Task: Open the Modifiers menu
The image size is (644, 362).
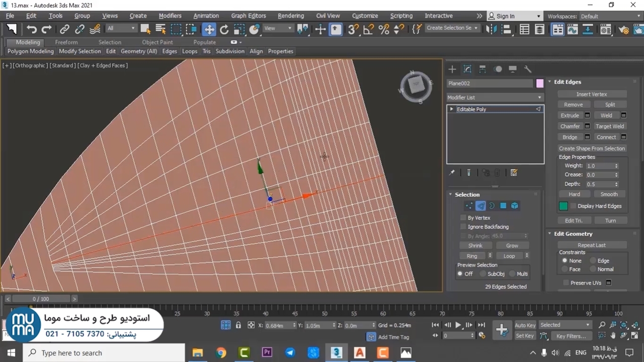Action: [x=170, y=16]
